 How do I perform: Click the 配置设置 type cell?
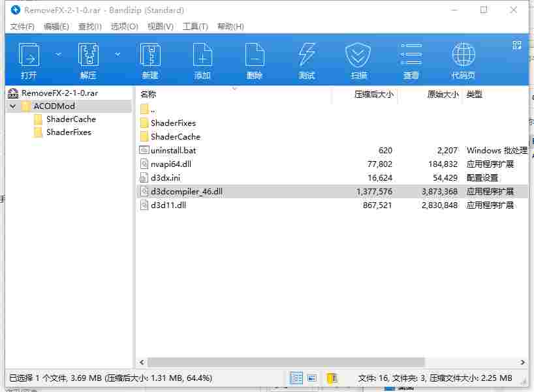tap(482, 177)
